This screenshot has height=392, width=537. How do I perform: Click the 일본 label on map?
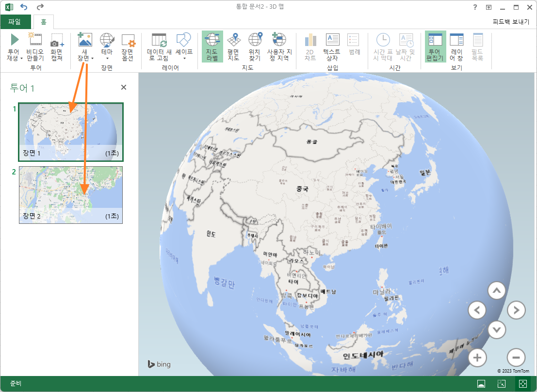click(x=425, y=172)
